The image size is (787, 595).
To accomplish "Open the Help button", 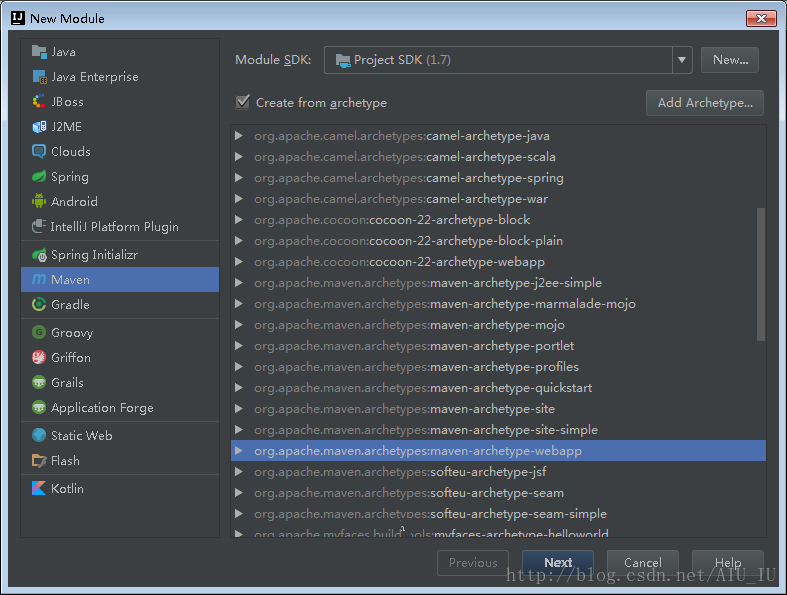I will 728,562.
